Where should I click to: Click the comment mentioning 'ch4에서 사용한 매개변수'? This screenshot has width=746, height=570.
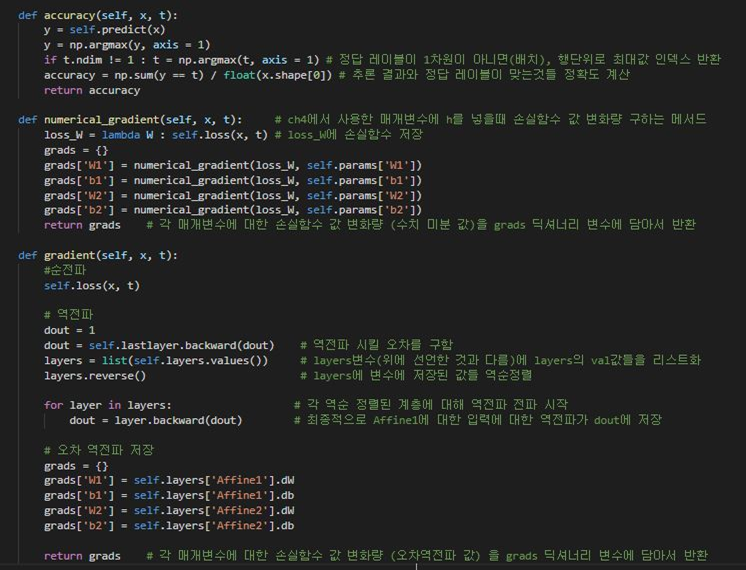[x=491, y=119]
